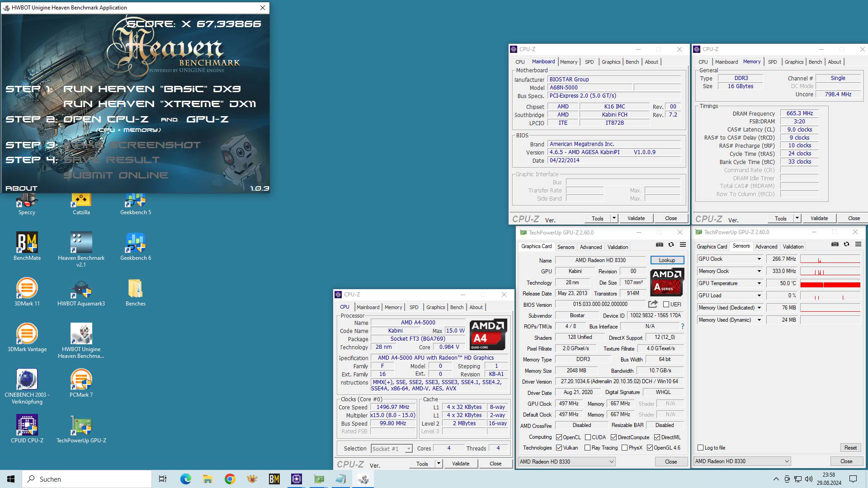Image resolution: width=868 pixels, height=488 pixels.
Task: Launch Geekbench 6 desktop icon
Action: tap(136, 246)
